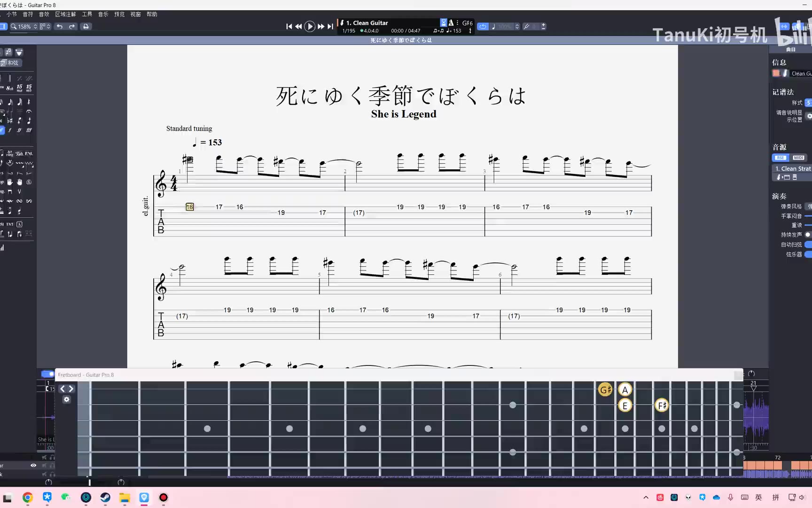Rewind to the previous bar
The image size is (812, 508).
298,26
